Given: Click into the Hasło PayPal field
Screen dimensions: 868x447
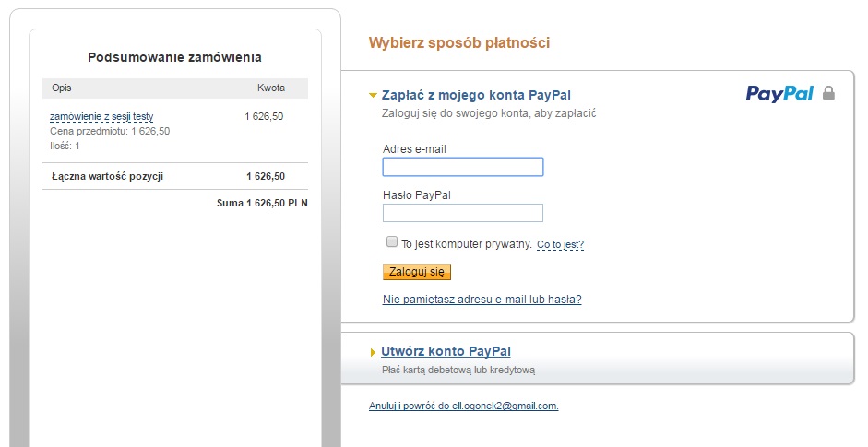Looking at the screenshot, I should point(462,213).
